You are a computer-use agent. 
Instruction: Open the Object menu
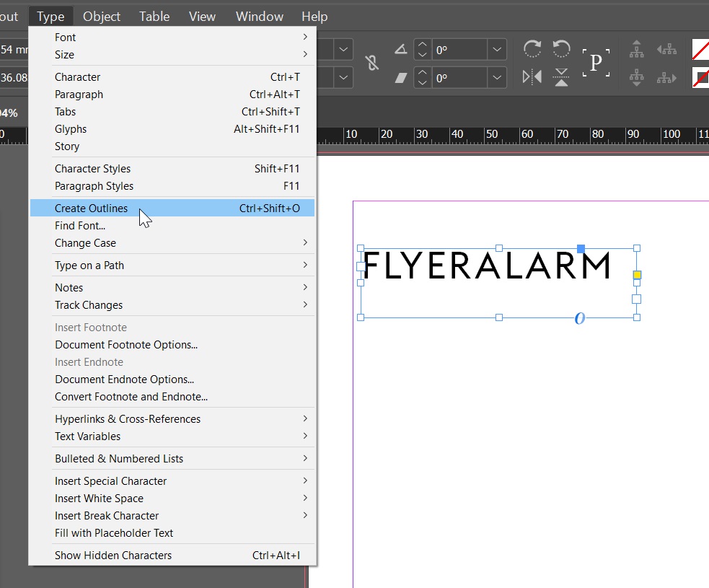(102, 16)
